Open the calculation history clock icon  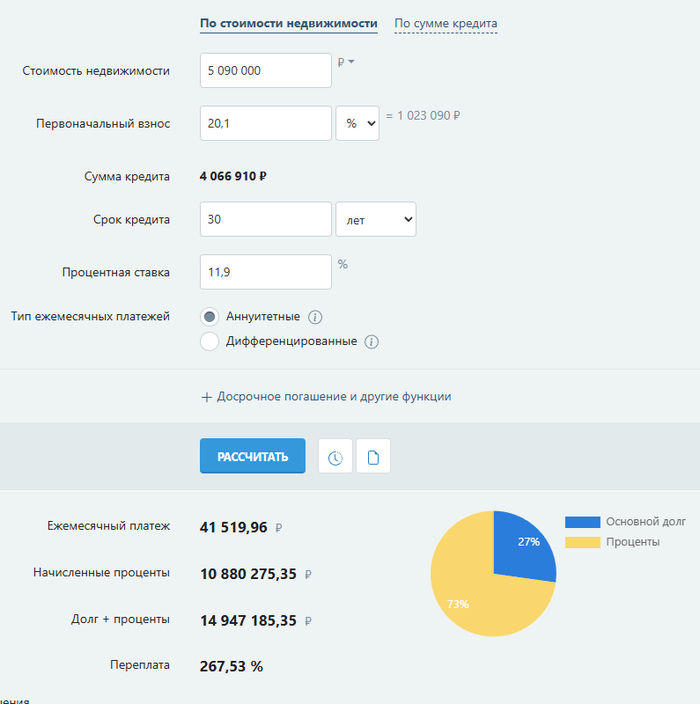click(335, 457)
